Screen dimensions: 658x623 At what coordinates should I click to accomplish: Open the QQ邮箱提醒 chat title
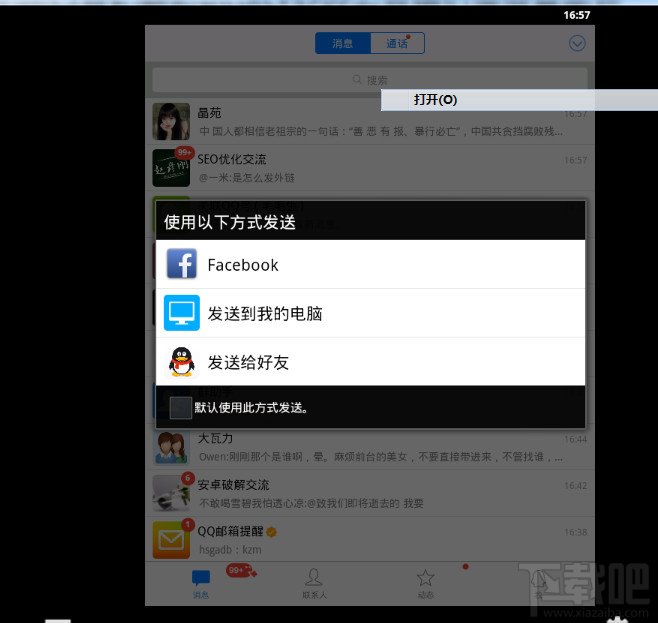tap(230, 532)
